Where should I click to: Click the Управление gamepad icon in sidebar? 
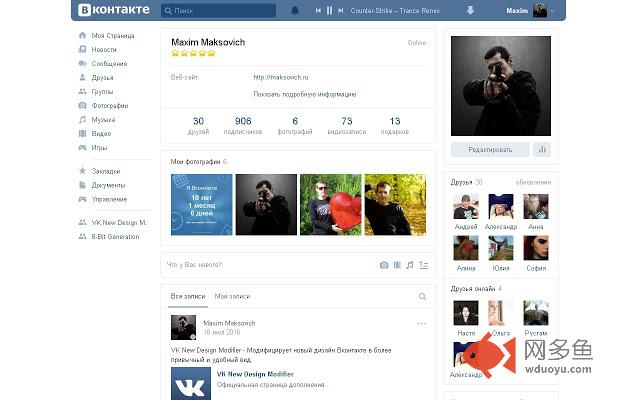tap(82, 199)
